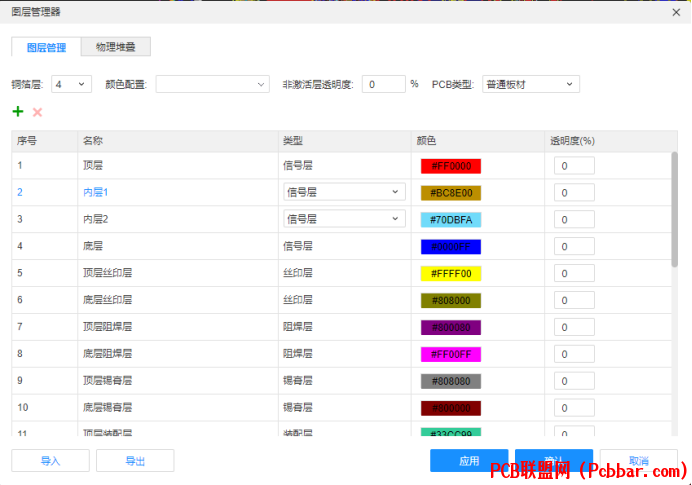This screenshot has height=485, width=692.
Task: Click transparency field for 底层 row
Action: pos(574,247)
